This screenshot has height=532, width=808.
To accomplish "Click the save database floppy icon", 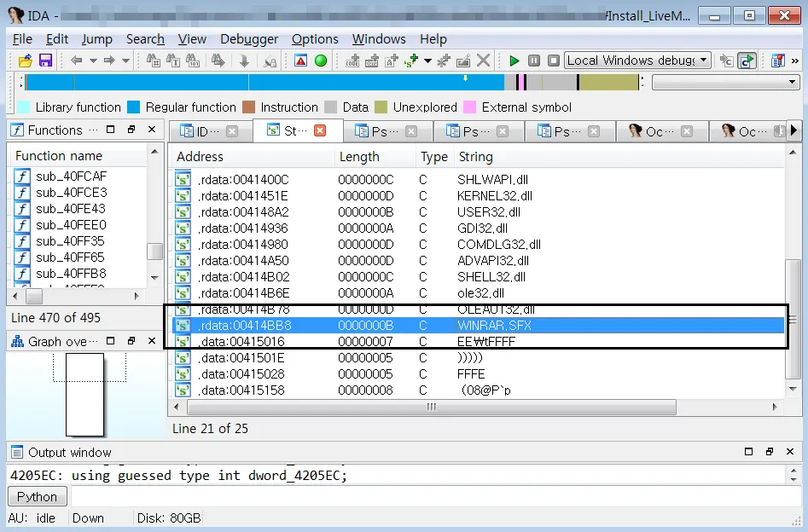I will coord(45,61).
